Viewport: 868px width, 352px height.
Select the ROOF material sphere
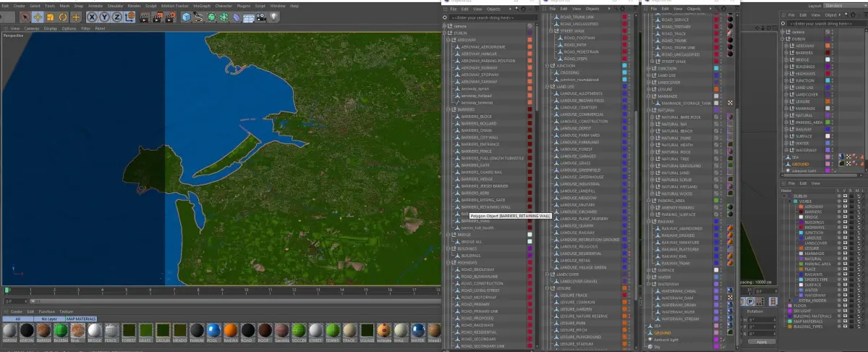pyautogui.click(x=265, y=330)
